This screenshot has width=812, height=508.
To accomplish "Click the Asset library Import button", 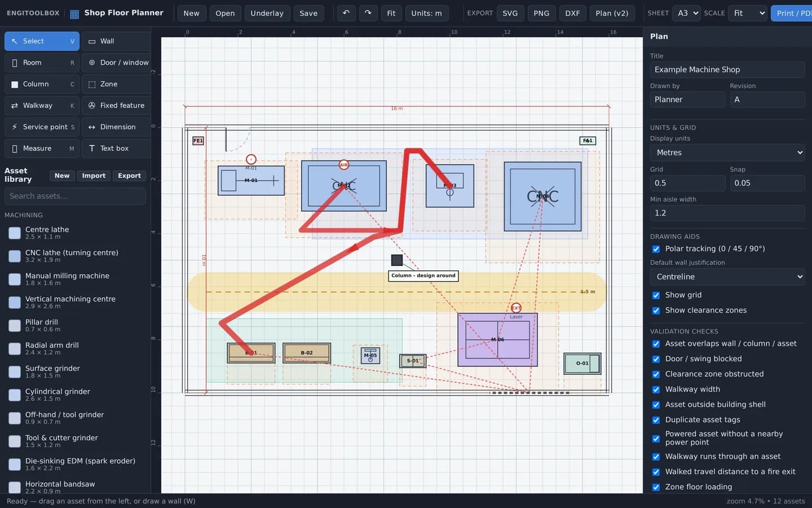I will tap(94, 176).
